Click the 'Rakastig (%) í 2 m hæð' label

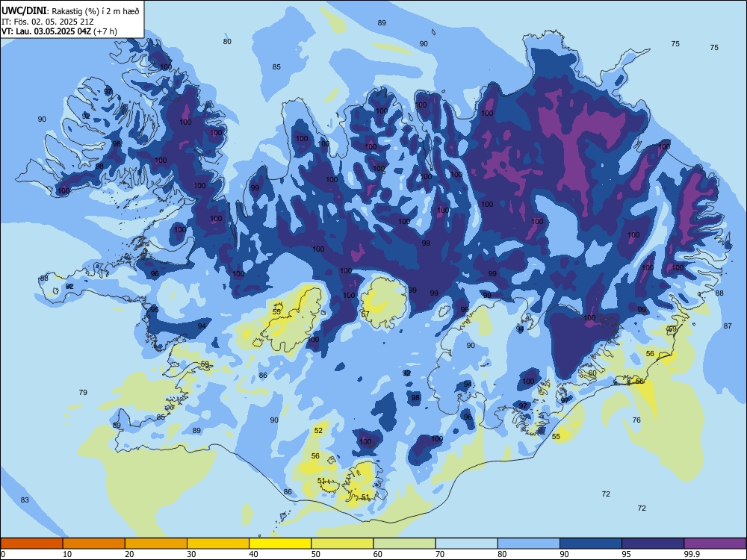click(94, 11)
